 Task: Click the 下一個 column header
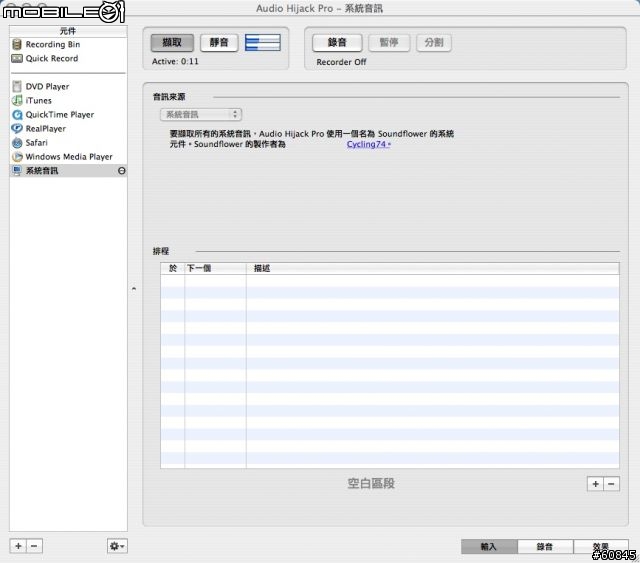pyautogui.click(x=215, y=268)
